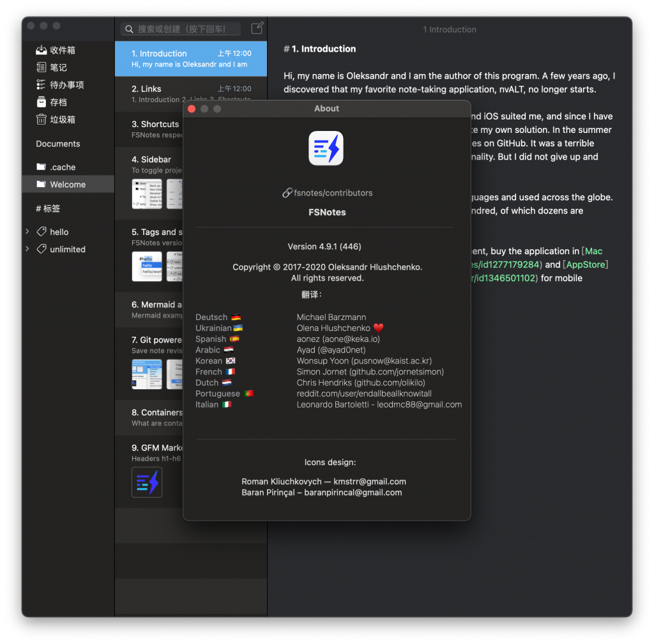Select note 6. Mermaid
Viewport: 654px width, 644px height.
point(149,309)
